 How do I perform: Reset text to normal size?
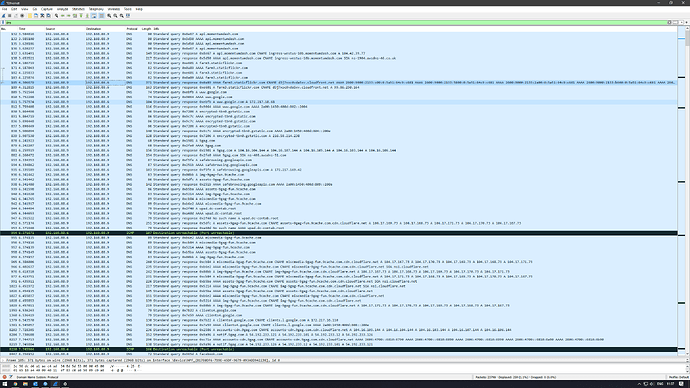pyautogui.click(x=121, y=15)
